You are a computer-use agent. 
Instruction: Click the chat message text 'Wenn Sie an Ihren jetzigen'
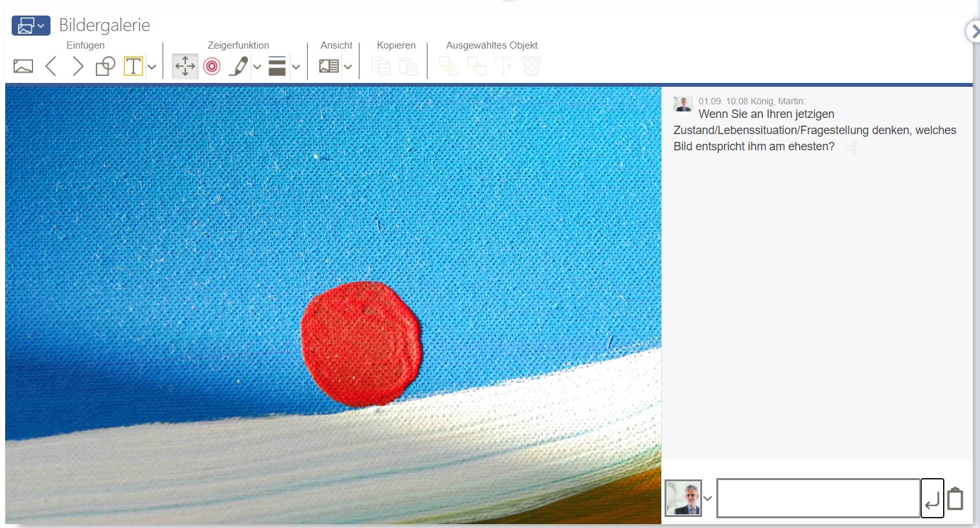(x=766, y=114)
